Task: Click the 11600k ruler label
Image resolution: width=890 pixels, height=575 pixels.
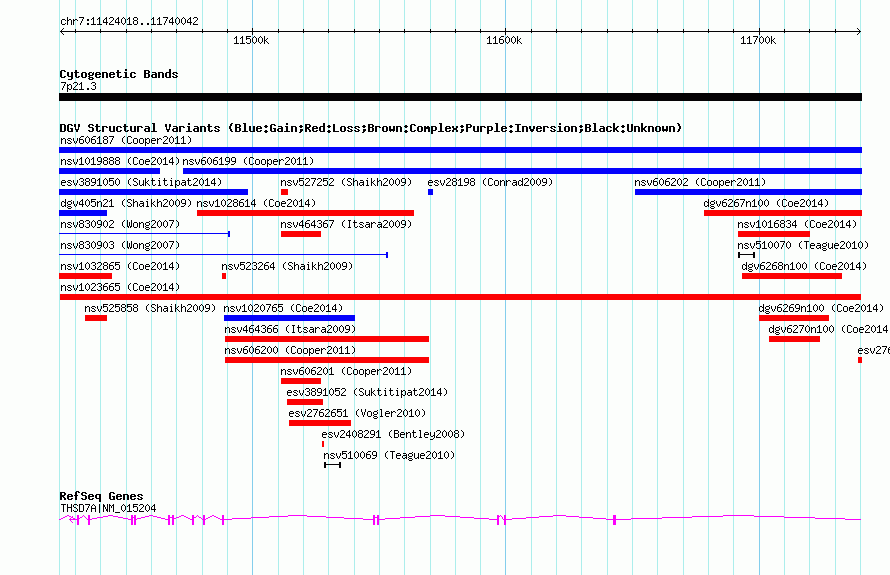Action: pos(504,40)
